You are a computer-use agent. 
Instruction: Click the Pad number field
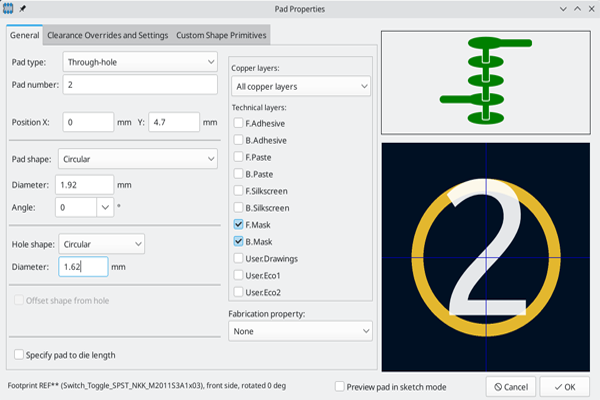coord(140,85)
